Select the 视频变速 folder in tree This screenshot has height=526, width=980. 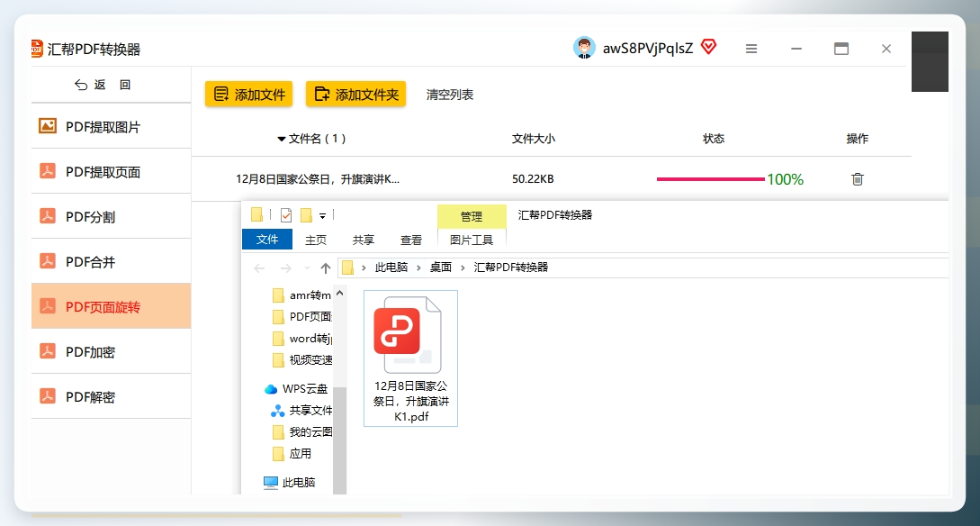point(302,359)
